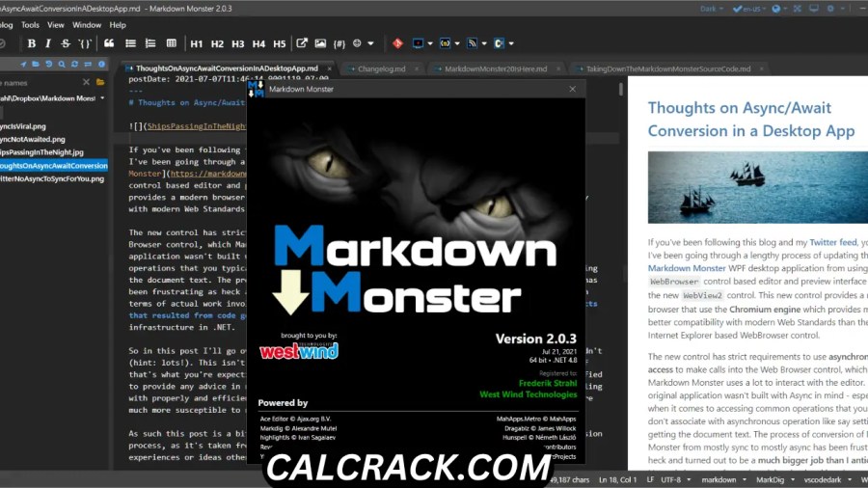Insert a code block with the {#} icon
Screen dimensions: 868x488
[339, 43]
